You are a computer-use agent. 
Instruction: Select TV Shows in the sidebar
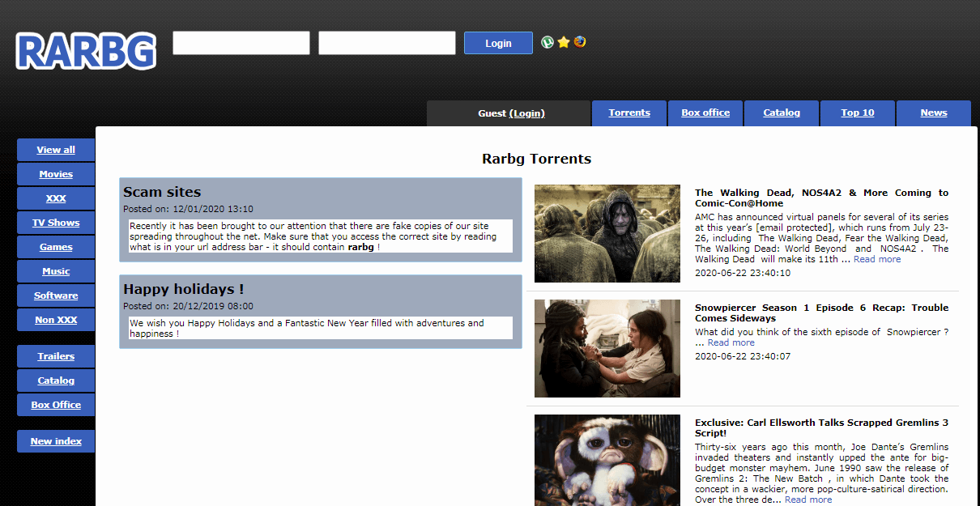(56, 223)
